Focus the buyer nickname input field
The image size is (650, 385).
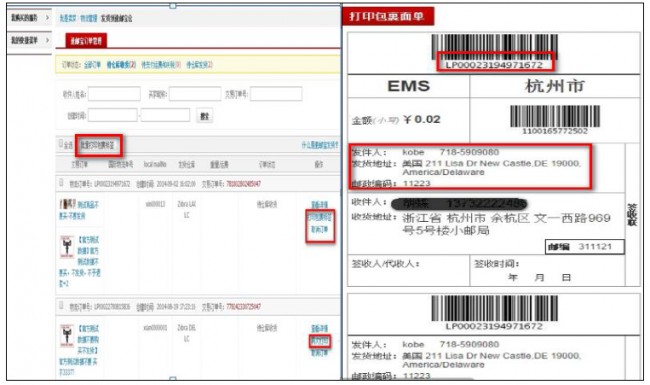pyautogui.click(x=195, y=94)
